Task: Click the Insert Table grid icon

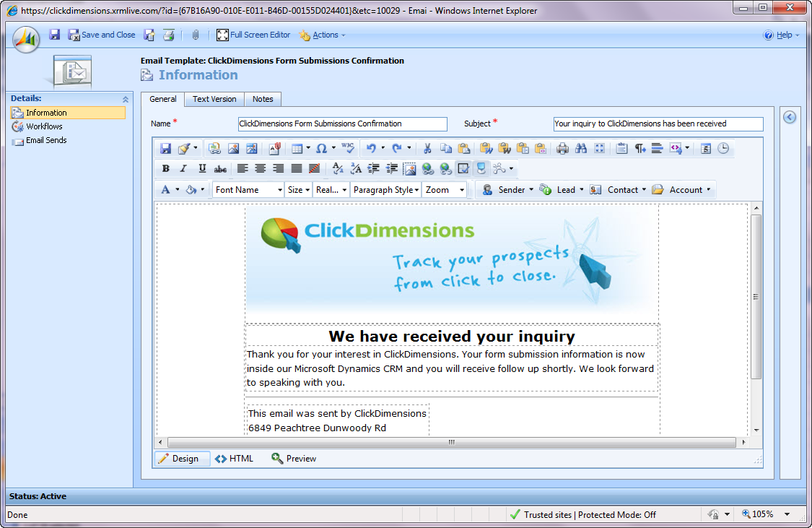Action: coord(297,149)
